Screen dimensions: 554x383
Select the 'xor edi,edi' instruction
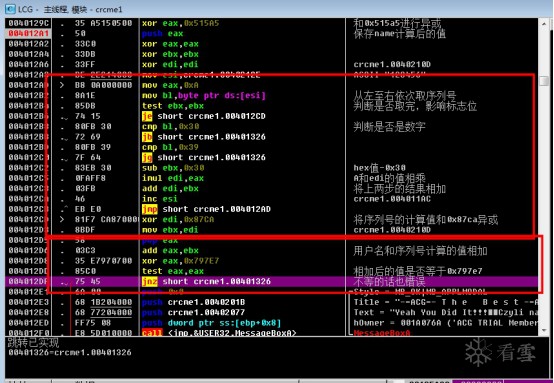point(170,64)
